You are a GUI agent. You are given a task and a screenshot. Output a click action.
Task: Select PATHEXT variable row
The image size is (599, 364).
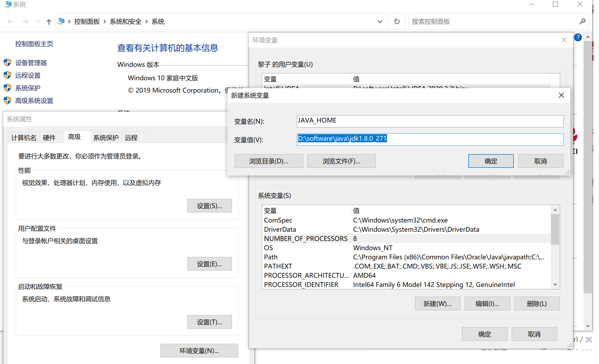[x=406, y=266]
